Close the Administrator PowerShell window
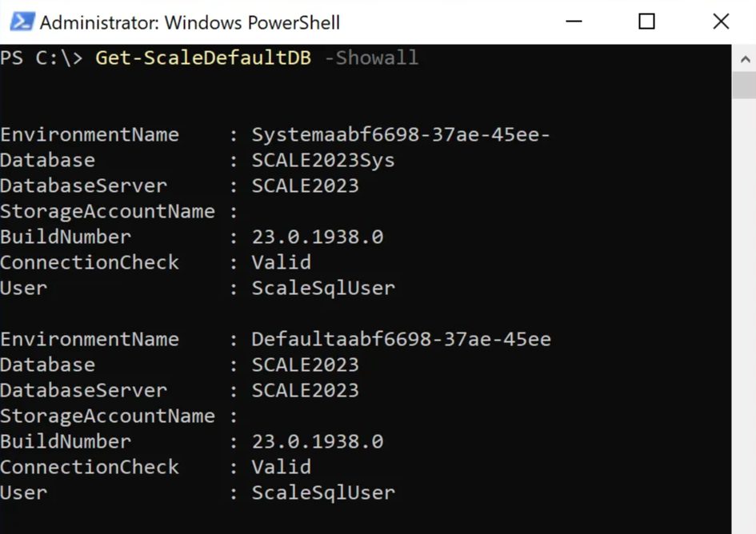The image size is (756, 534). click(720, 22)
